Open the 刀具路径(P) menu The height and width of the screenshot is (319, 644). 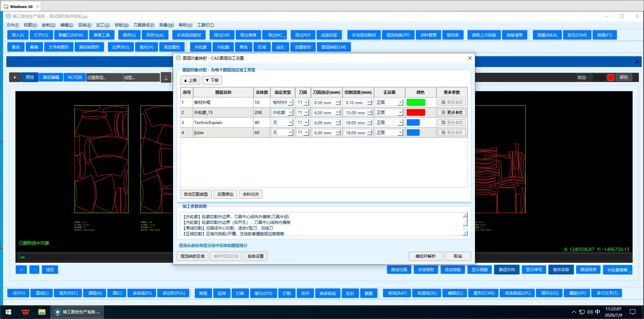[144, 25]
